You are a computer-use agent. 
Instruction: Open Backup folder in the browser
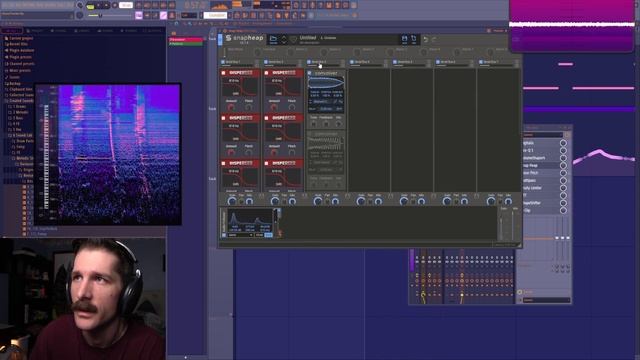13,83
